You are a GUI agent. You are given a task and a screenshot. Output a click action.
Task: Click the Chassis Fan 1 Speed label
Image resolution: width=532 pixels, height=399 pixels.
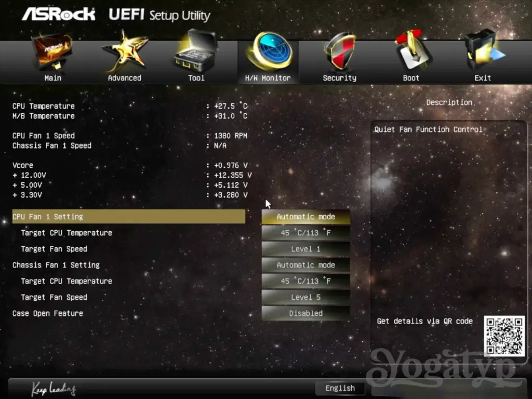[52, 145]
